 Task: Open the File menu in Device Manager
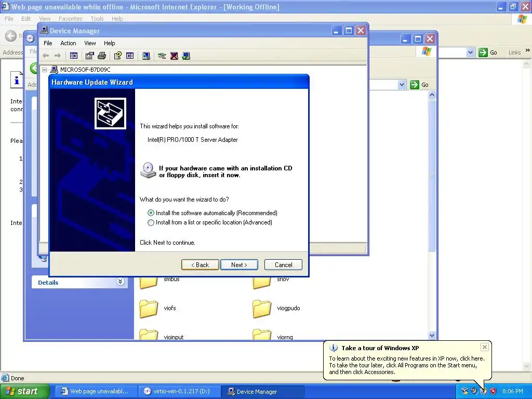[48, 43]
